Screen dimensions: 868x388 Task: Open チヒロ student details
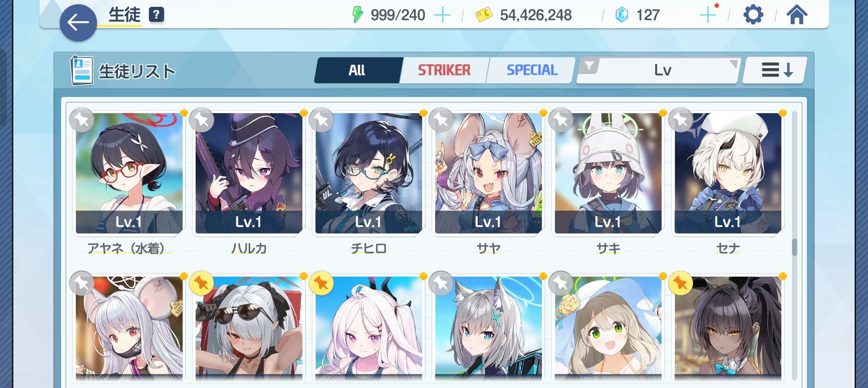pos(369,173)
